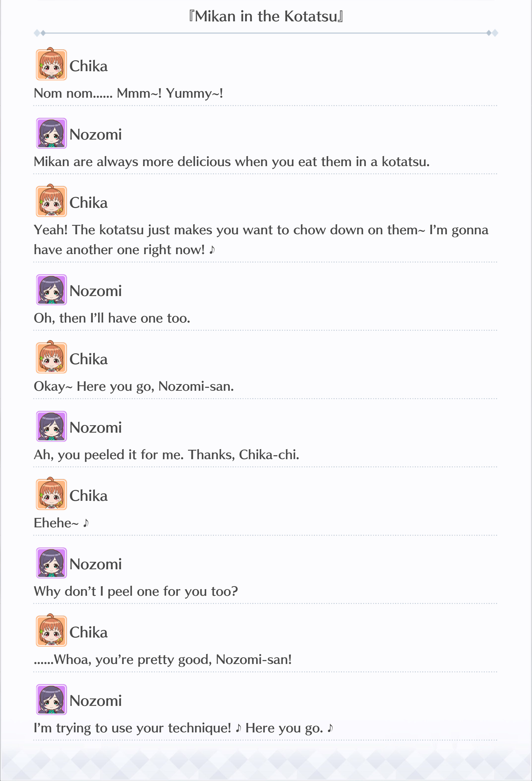Click Nozomi's avatar above 'Why don't I peel one'
Screen dimensions: 532x781
tap(51, 563)
